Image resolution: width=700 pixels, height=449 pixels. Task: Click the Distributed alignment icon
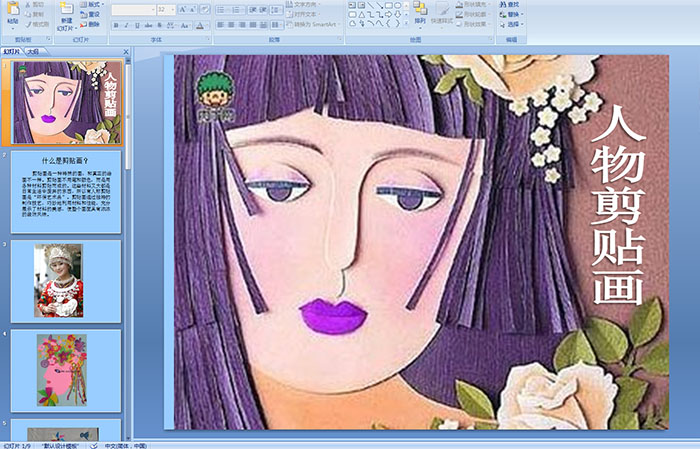click(263, 25)
